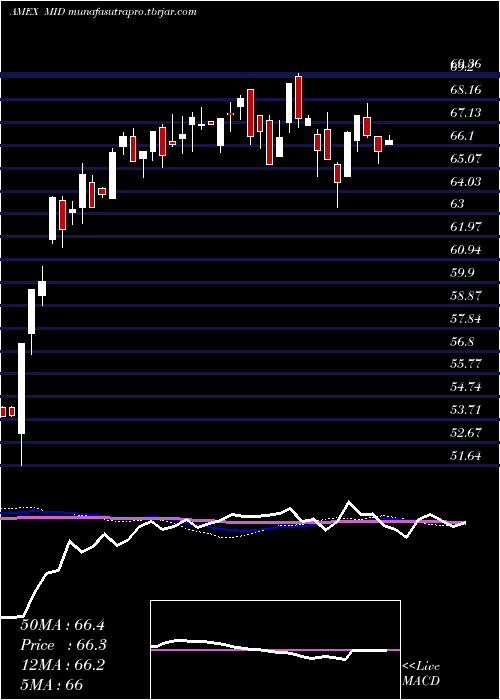Click the 5MA : 66 readout

click(52, 684)
